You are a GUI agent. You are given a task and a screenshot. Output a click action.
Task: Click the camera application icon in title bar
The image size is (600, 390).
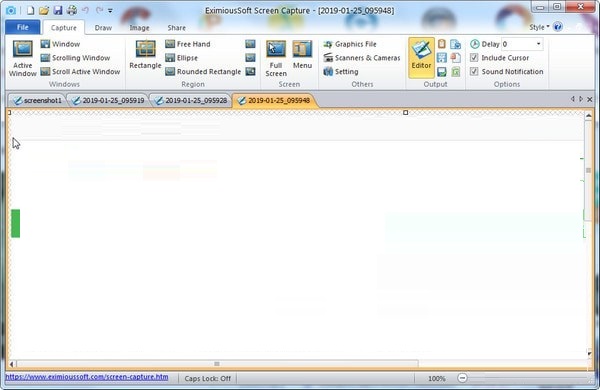coord(11,10)
